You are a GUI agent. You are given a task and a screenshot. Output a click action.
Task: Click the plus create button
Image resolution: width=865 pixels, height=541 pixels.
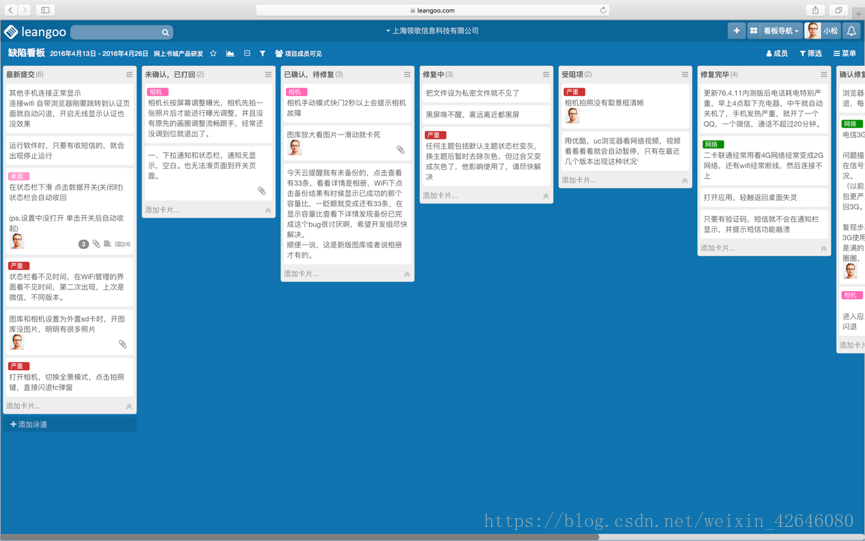click(736, 31)
